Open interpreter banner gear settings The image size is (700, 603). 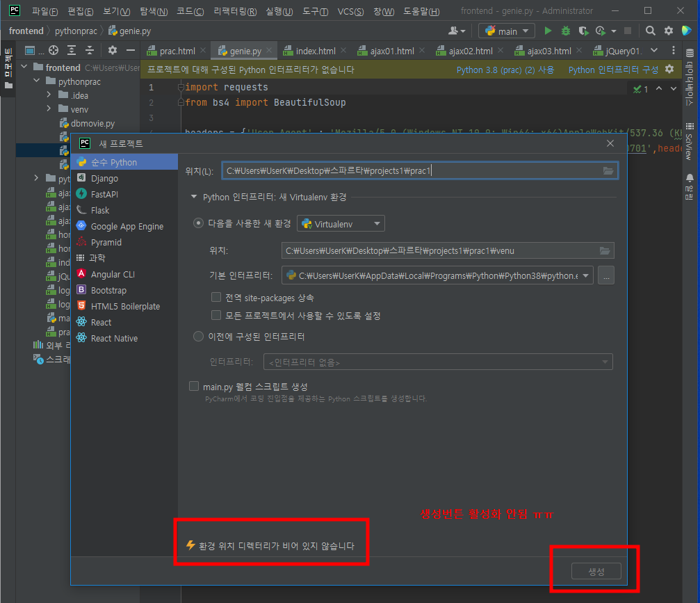(x=669, y=70)
